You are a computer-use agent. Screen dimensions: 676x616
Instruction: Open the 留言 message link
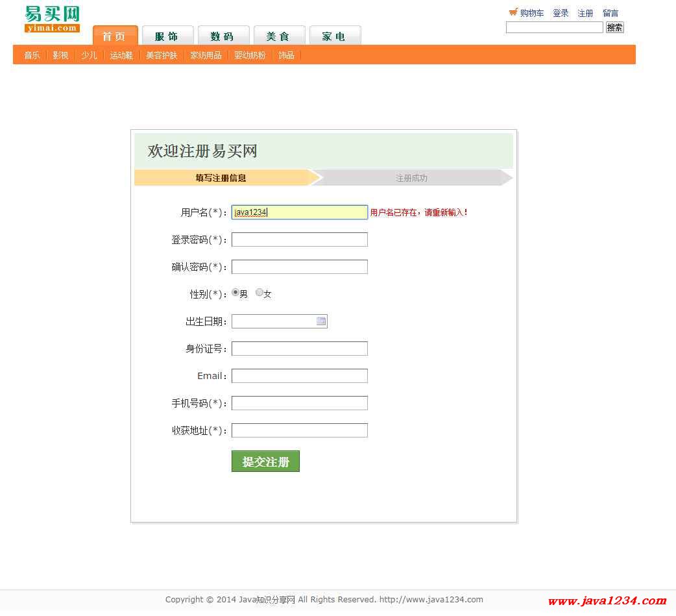tap(610, 13)
